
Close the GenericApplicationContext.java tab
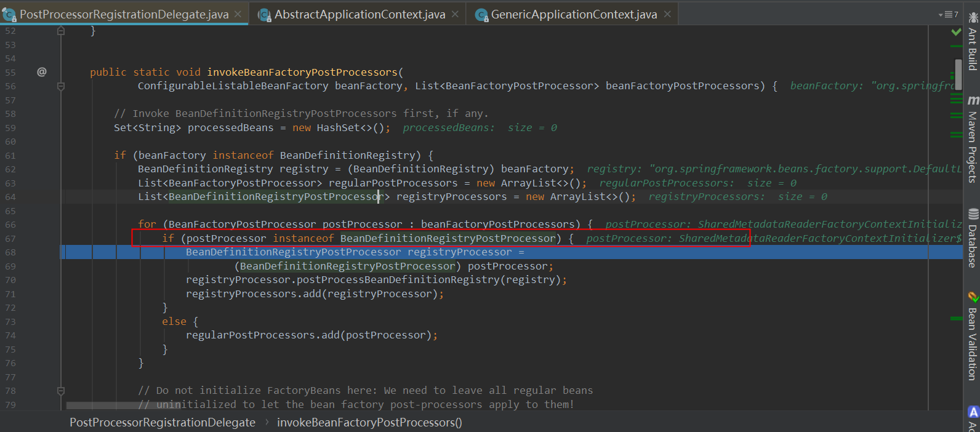[x=667, y=14]
